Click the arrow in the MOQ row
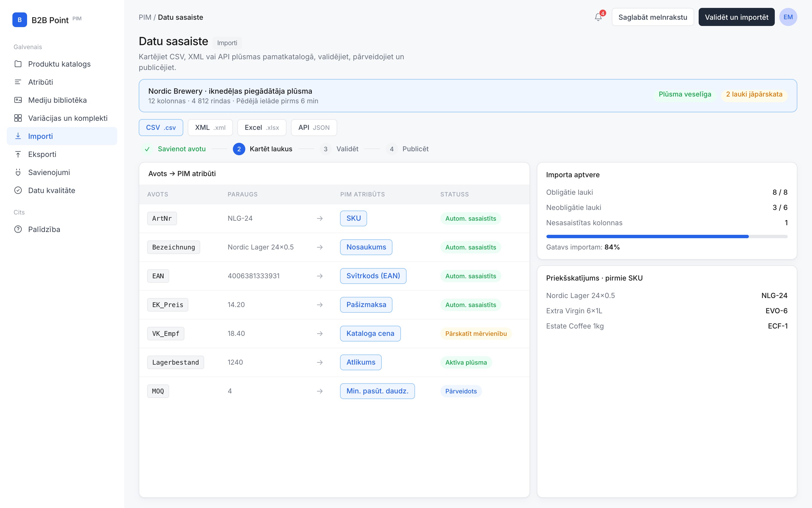The width and height of the screenshot is (812, 508). pyautogui.click(x=320, y=391)
